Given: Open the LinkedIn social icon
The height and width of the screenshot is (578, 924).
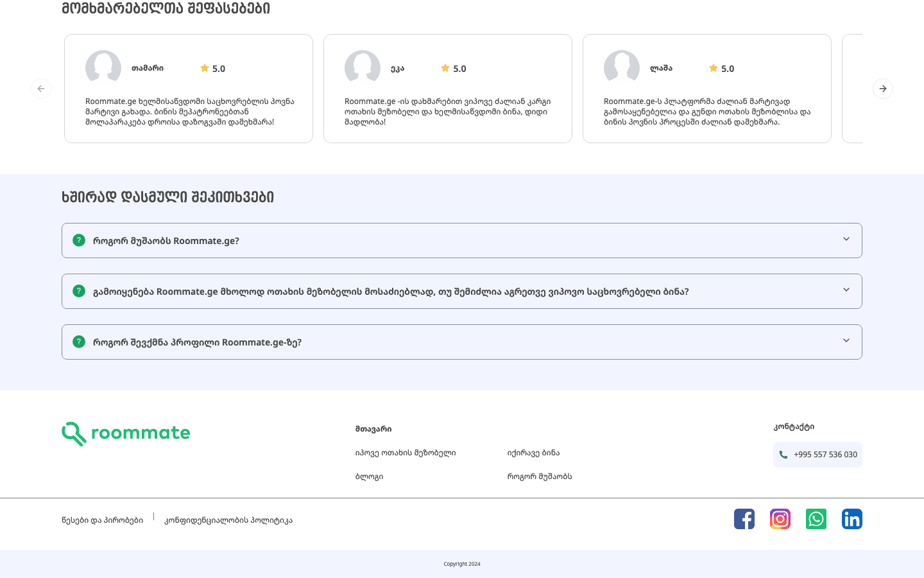Looking at the screenshot, I should [x=852, y=519].
